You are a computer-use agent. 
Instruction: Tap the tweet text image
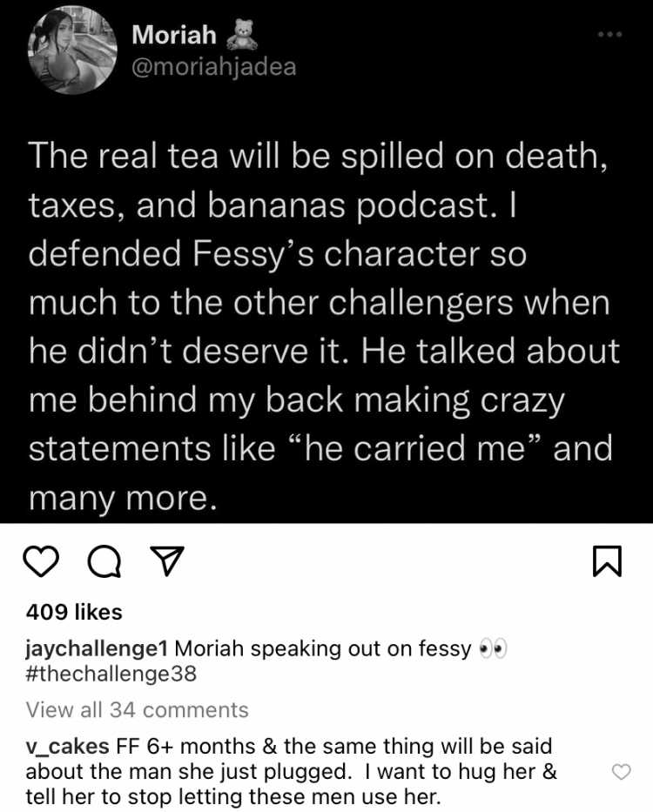coord(326,261)
